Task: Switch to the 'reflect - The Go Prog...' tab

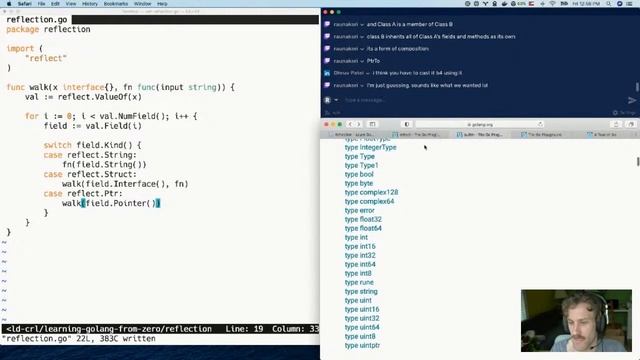Action: [417, 134]
